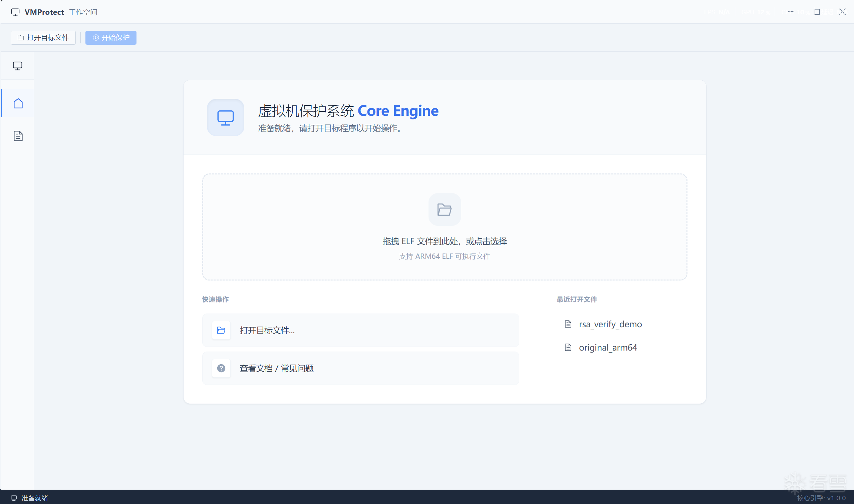854x504 pixels.
Task: Open recent file original_arm64
Action: pyautogui.click(x=608, y=347)
